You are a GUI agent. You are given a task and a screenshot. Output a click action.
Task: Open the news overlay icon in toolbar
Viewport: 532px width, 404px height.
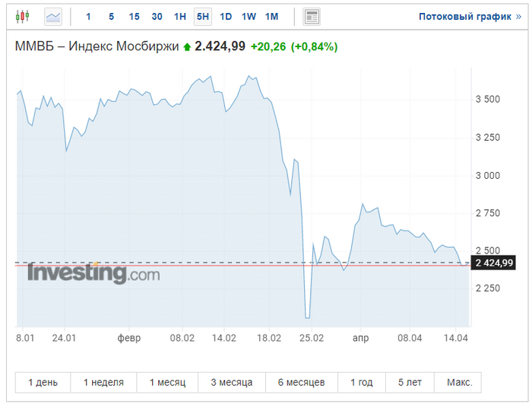coord(311,16)
